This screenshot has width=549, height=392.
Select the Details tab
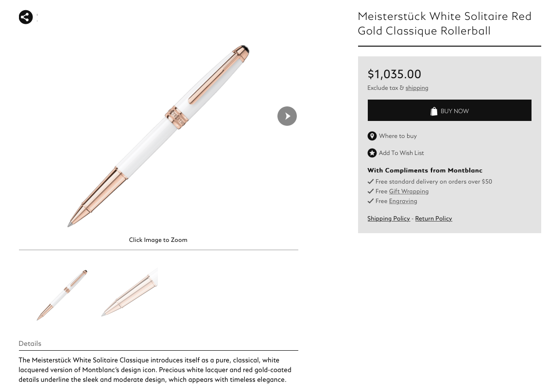pos(30,343)
